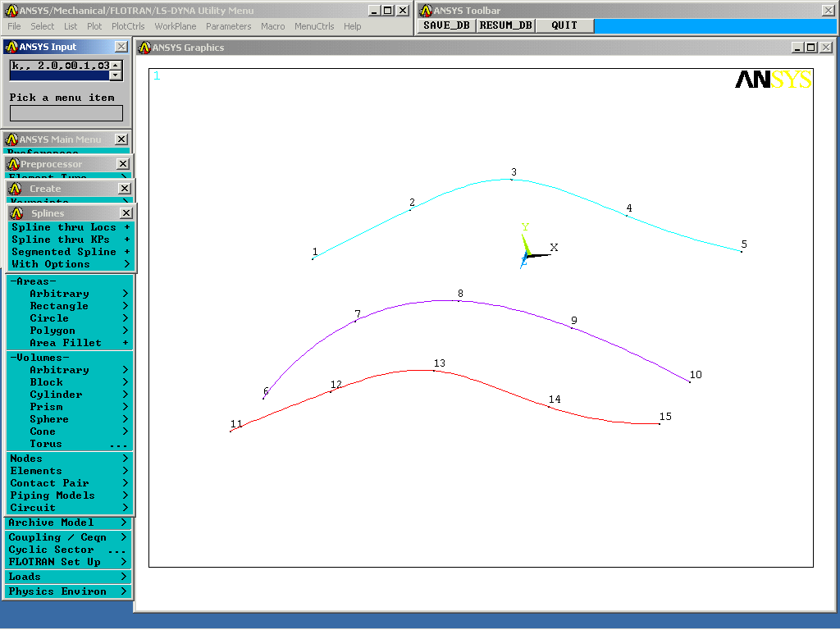
Task: Expand the Sphere submenu
Action: tap(70, 419)
